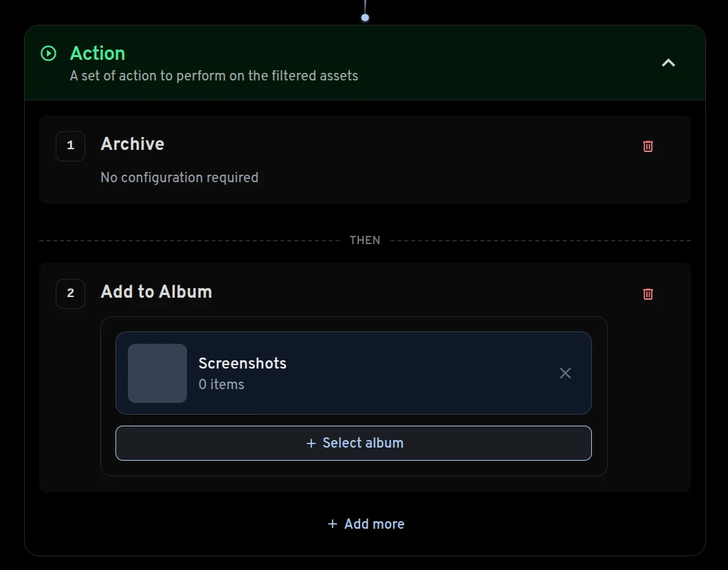Delete the Add to Album action
Screen dimensions: 728x570
tap(648, 294)
